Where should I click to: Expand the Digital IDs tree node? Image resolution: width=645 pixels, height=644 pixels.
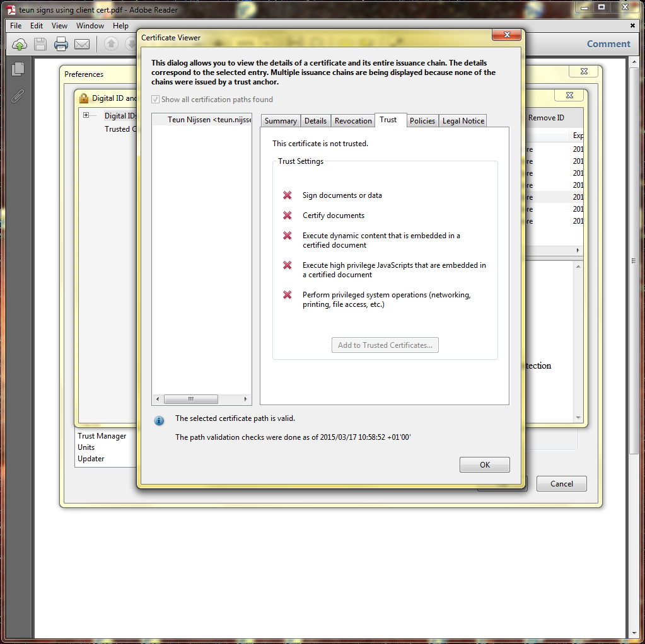[86, 115]
